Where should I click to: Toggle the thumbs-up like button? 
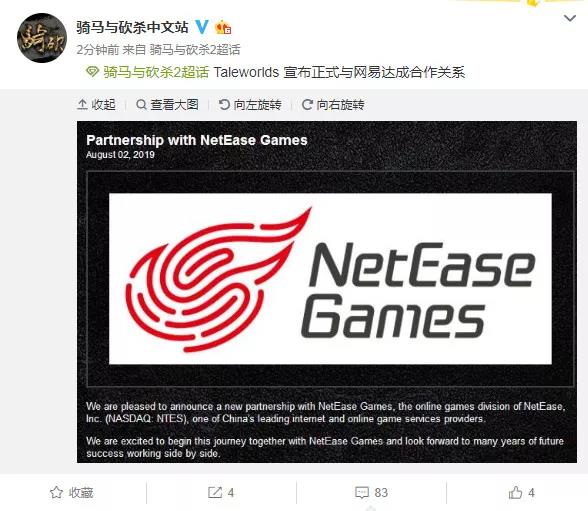(521, 492)
